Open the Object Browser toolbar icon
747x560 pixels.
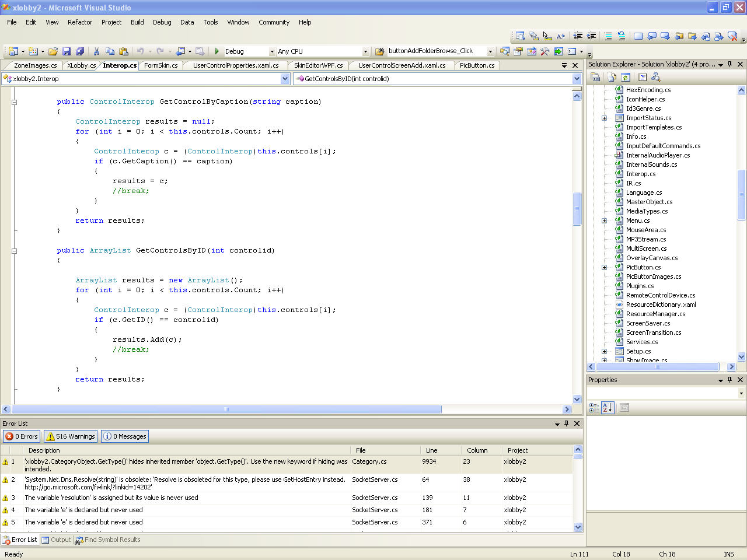[x=532, y=51]
